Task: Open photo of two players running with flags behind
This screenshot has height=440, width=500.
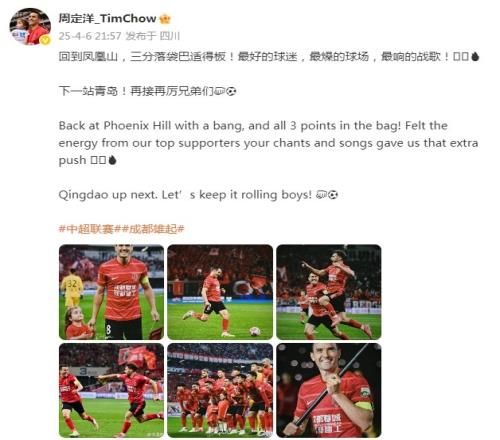Action: click(x=111, y=390)
